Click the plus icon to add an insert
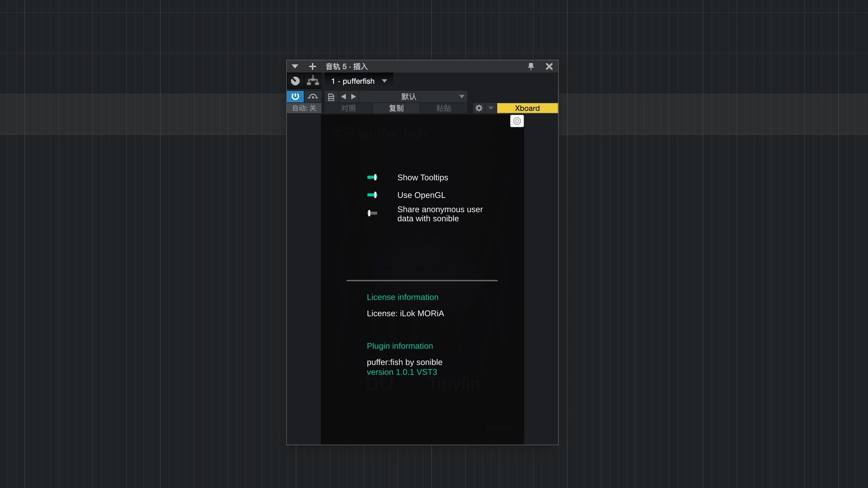Image resolution: width=868 pixels, height=488 pixels. [x=312, y=66]
